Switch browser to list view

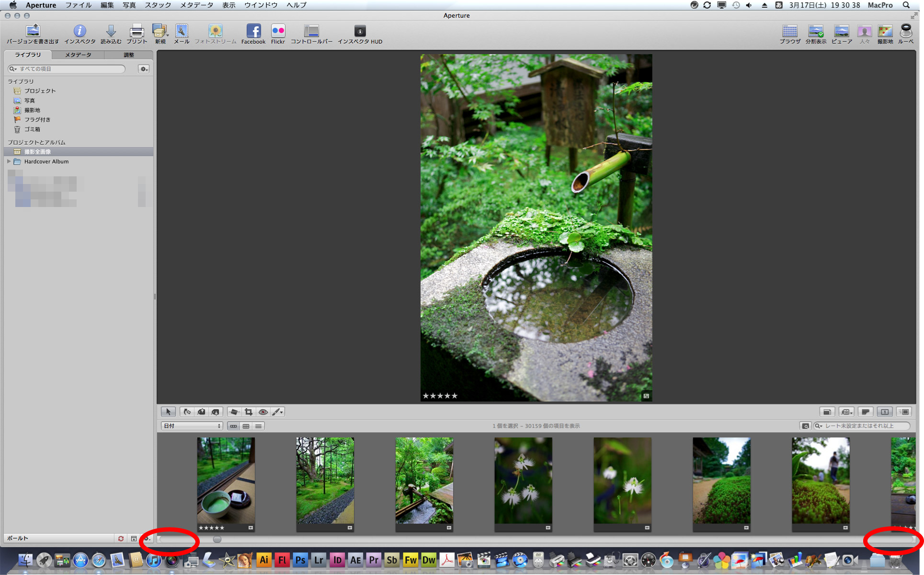point(259,426)
